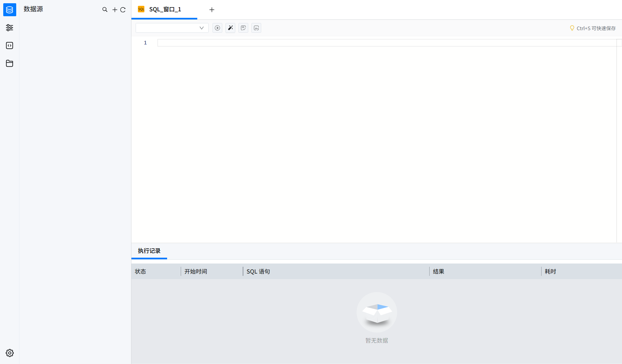622x364 pixels.
Task: Click the rollback arrow icon in toolbar
Action: tap(256, 28)
